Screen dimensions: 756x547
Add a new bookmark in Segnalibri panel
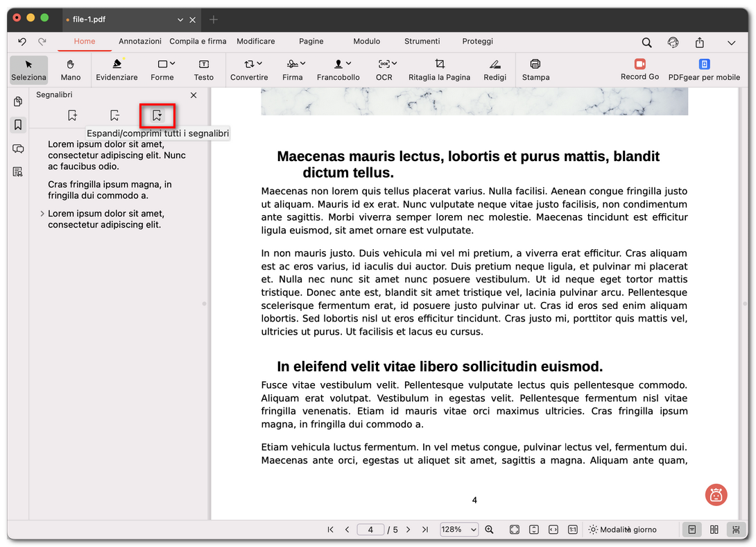[x=72, y=115]
